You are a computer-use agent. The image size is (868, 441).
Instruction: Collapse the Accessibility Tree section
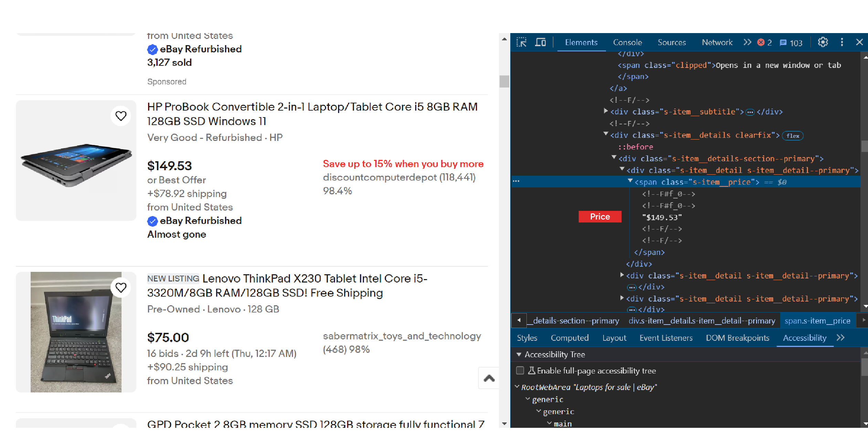(x=519, y=355)
